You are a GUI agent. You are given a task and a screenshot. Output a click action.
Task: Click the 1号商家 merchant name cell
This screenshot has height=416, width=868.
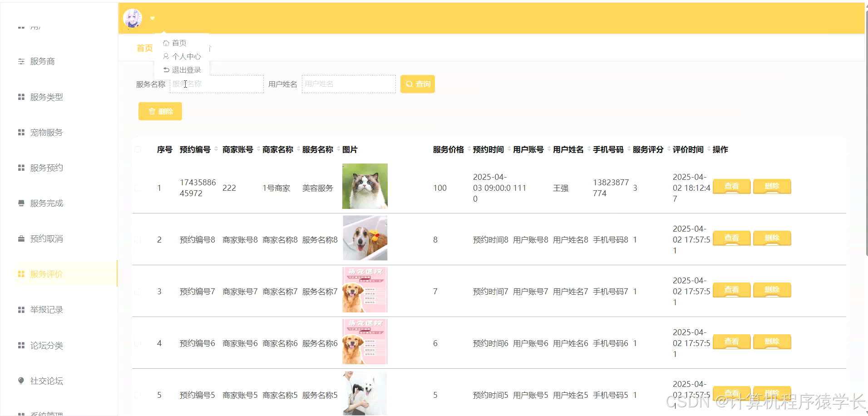point(276,188)
